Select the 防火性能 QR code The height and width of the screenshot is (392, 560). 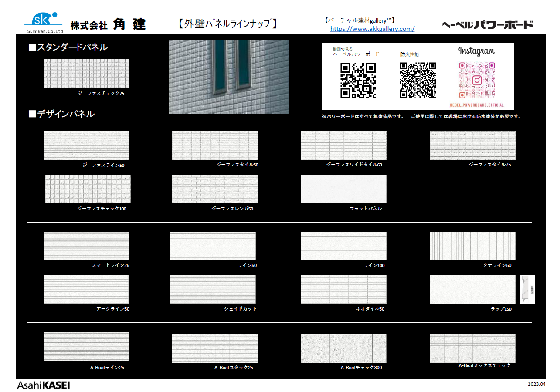(x=418, y=80)
